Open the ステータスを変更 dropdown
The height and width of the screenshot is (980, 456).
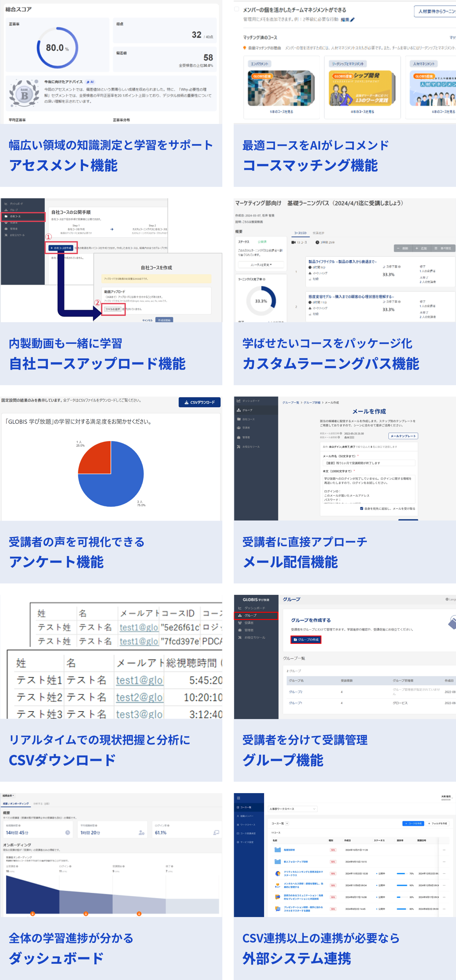pyautogui.click(x=261, y=264)
